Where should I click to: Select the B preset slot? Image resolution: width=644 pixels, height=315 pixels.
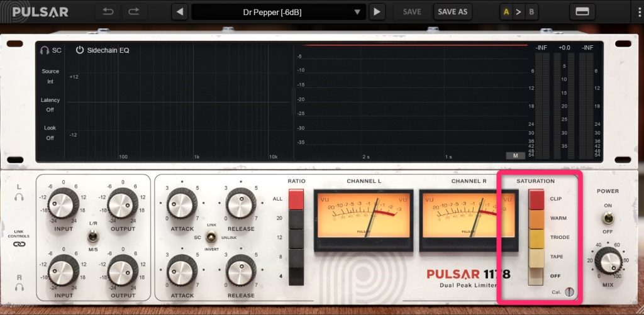(x=532, y=11)
